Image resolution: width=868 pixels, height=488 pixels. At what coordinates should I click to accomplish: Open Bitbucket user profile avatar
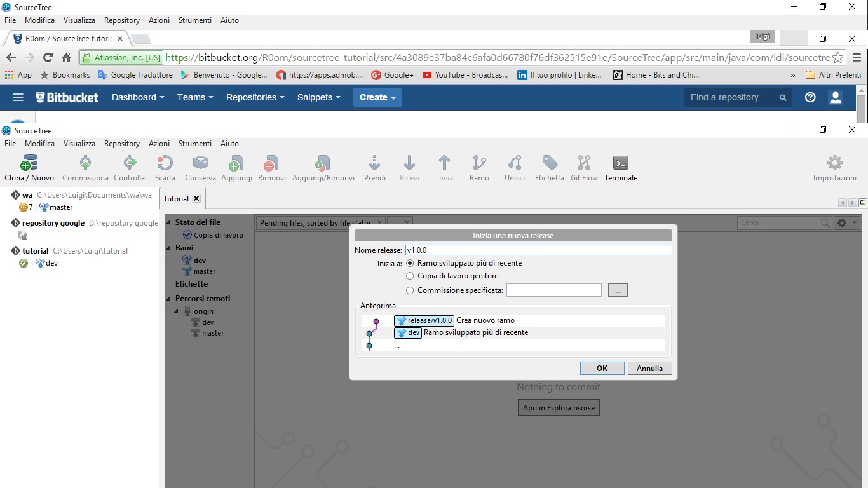click(x=836, y=97)
